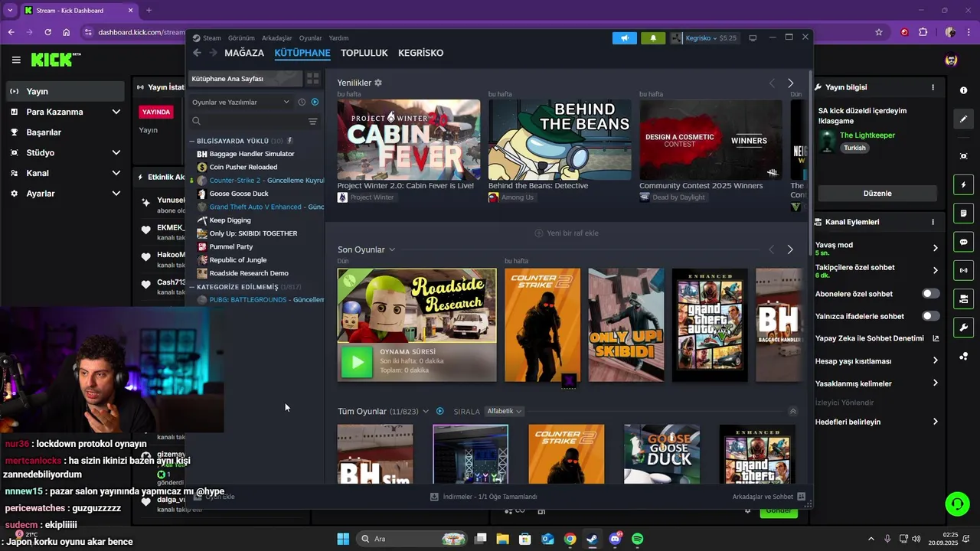Open Yavaş mod settings
This screenshot has width=980, height=551.
pyautogui.click(x=876, y=248)
